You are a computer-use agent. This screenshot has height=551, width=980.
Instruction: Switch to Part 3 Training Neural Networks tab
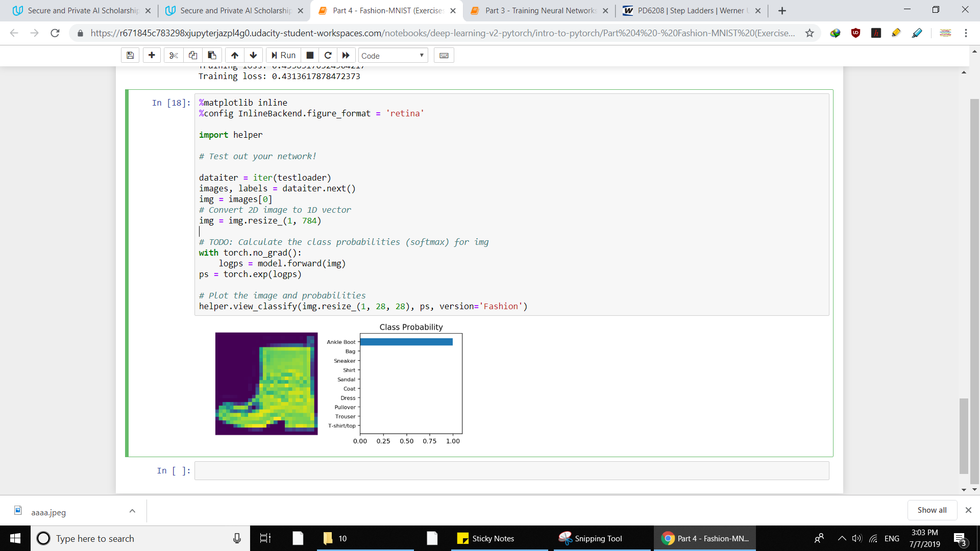point(540,10)
